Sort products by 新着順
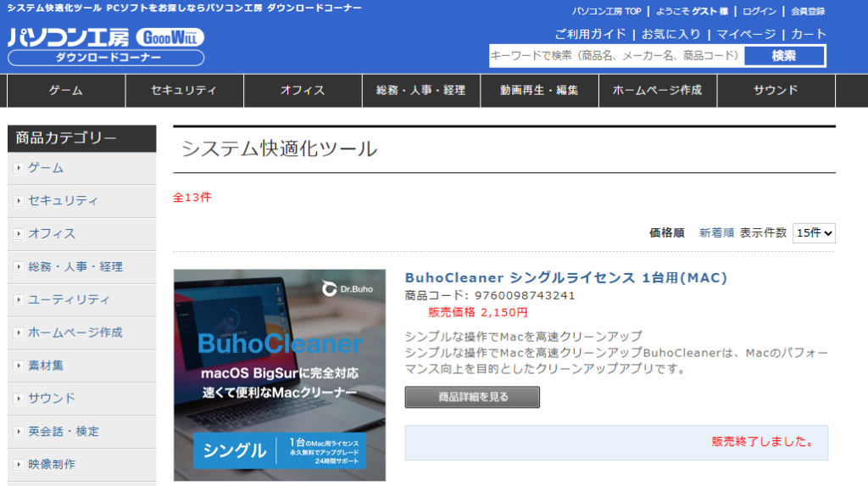The width and height of the screenshot is (868, 486). [x=716, y=233]
